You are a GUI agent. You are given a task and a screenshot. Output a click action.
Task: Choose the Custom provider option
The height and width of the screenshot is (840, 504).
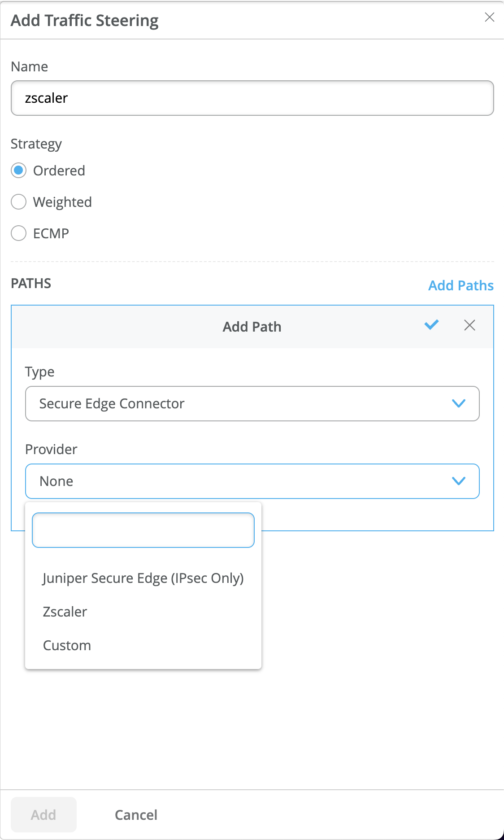pos(67,645)
